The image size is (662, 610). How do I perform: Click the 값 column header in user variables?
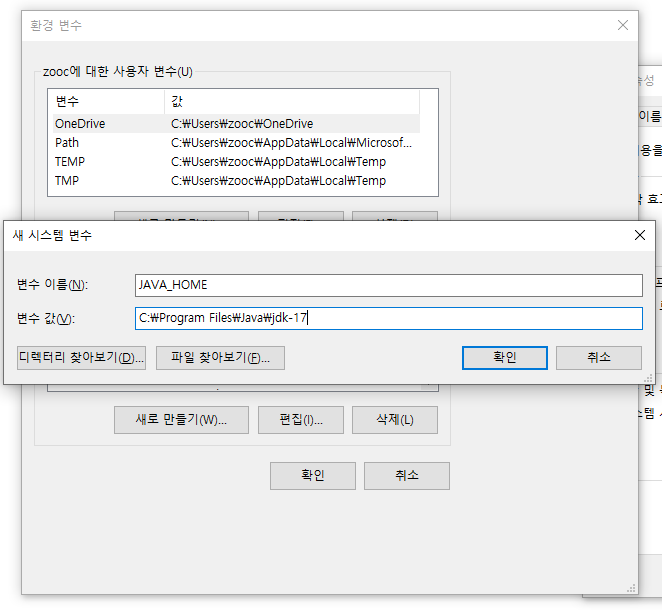[x=292, y=101]
